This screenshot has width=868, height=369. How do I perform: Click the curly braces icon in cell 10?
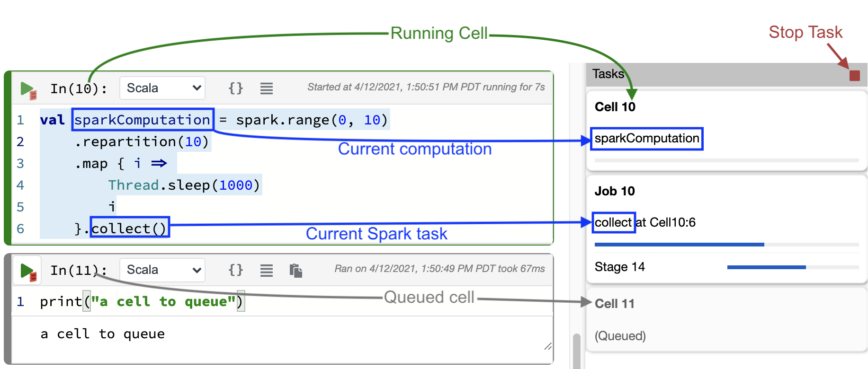point(235,88)
